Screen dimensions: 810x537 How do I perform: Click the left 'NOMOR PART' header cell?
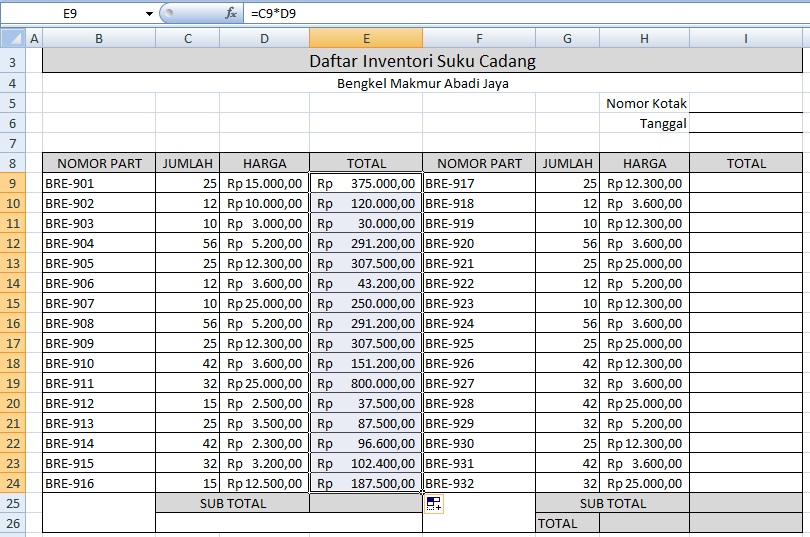(x=99, y=163)
